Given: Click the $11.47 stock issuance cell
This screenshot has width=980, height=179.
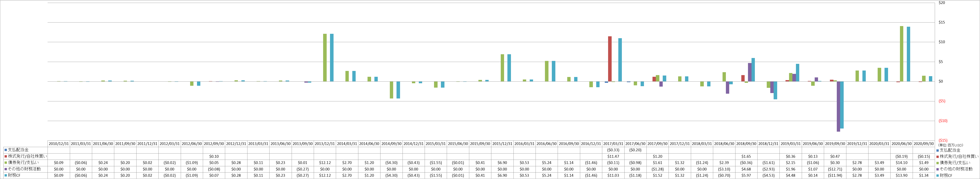Looking at the screenshot, I should coord(613,156).
